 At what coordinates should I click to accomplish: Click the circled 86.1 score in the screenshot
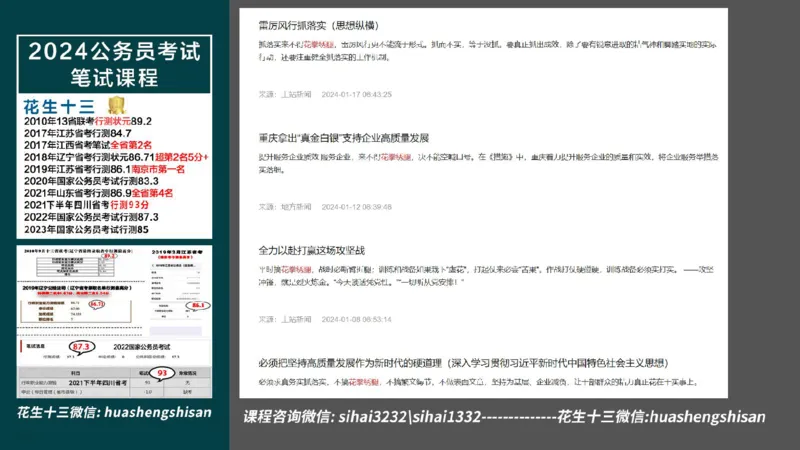(198, 305)
